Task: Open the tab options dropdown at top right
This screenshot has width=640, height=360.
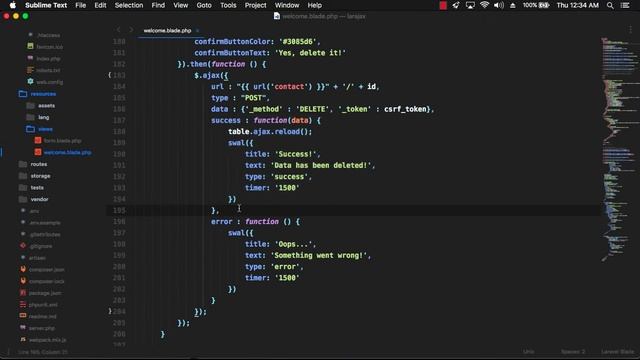Action: (630, 29)
